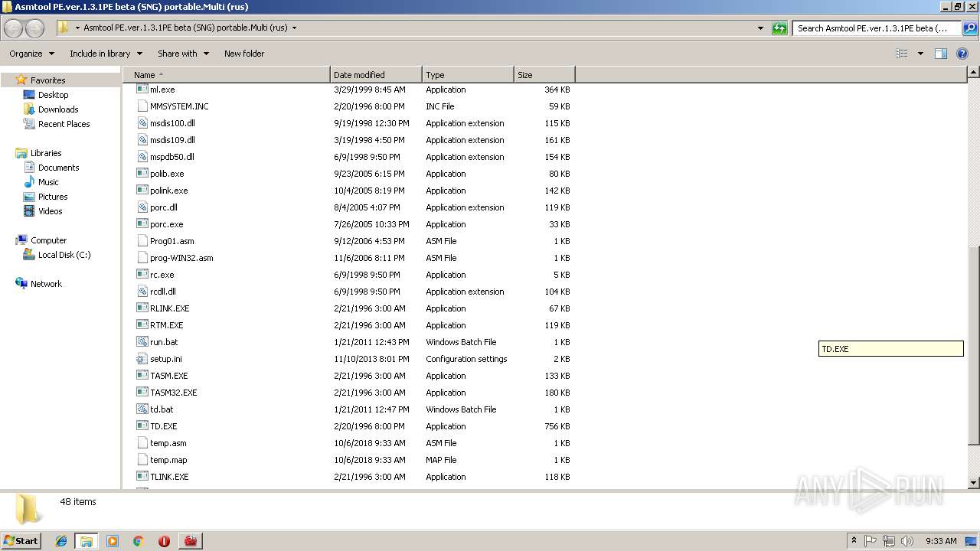
Task: Launch Internet Explorer from taskbar
Action: point(61,541)
